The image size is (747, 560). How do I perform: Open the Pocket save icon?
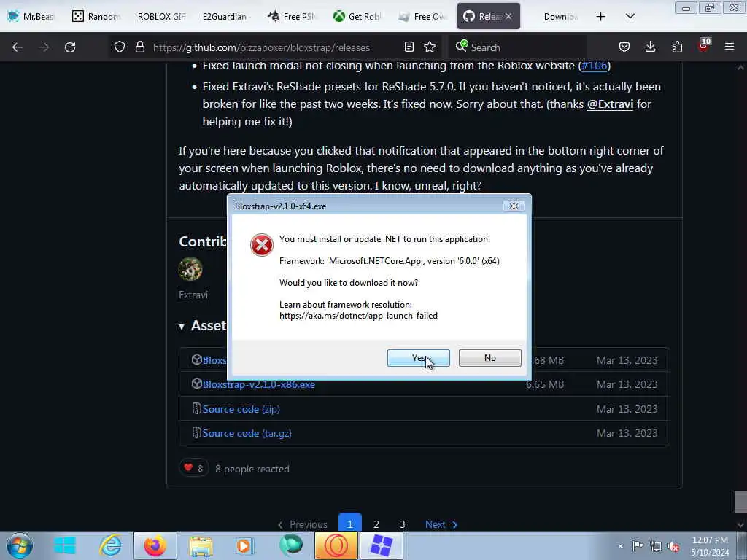(x=624, y=47)
